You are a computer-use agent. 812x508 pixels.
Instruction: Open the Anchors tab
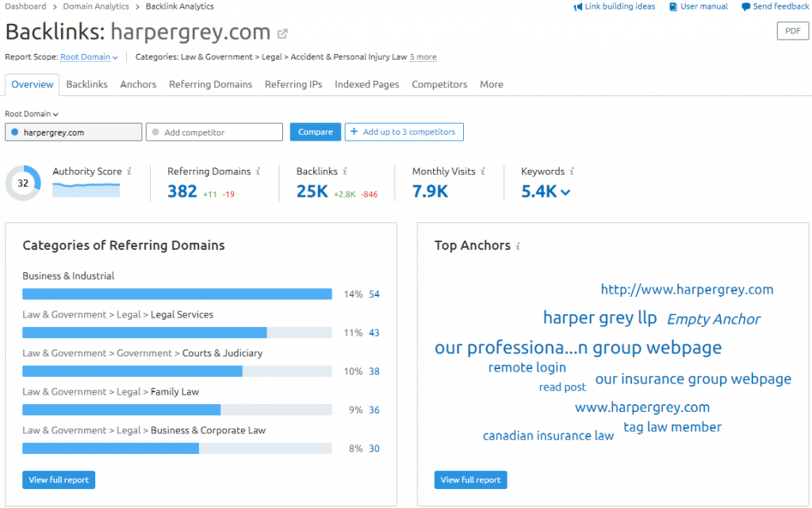coord(138,84)
